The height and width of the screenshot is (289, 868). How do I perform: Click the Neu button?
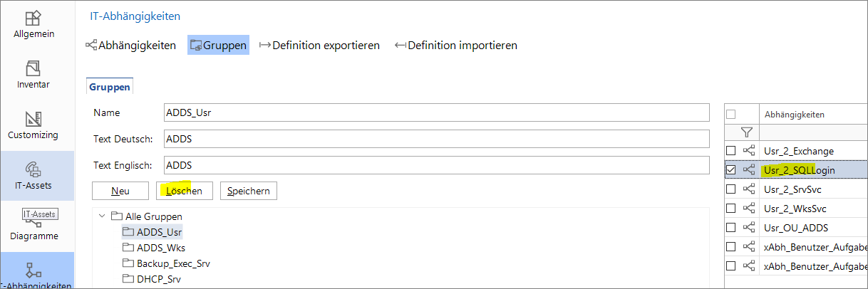(120, 191)
